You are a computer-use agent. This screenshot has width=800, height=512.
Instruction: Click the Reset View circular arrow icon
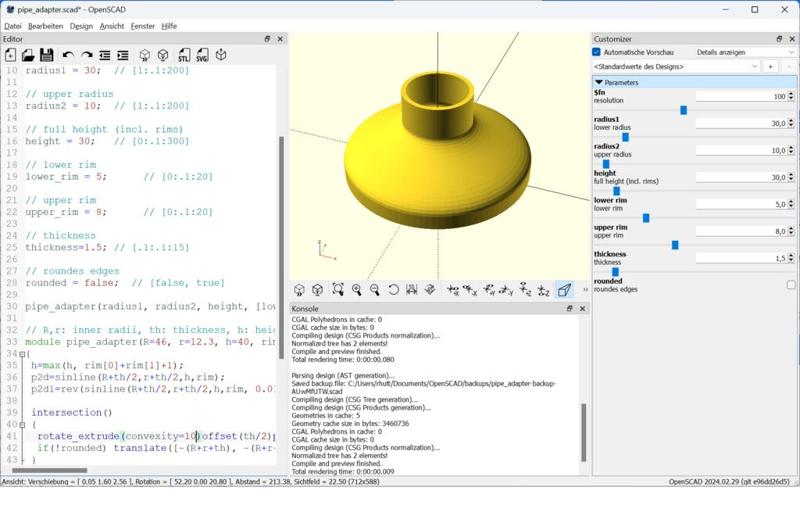tap(393, 290)
